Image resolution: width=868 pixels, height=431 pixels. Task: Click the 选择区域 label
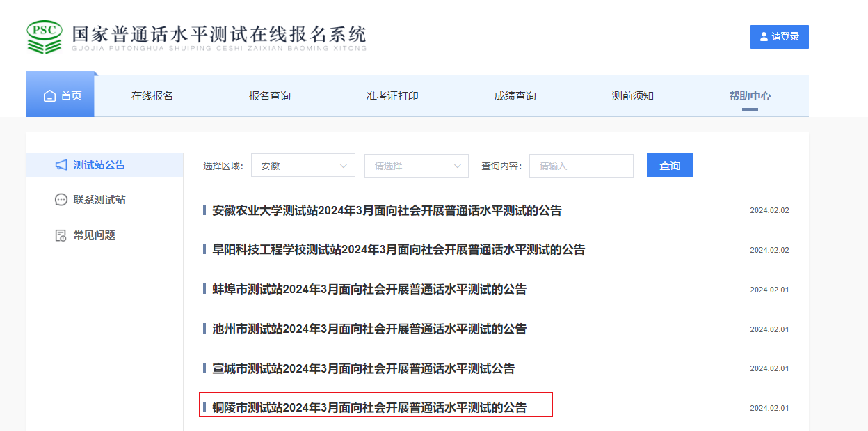[x=223, y=166]
